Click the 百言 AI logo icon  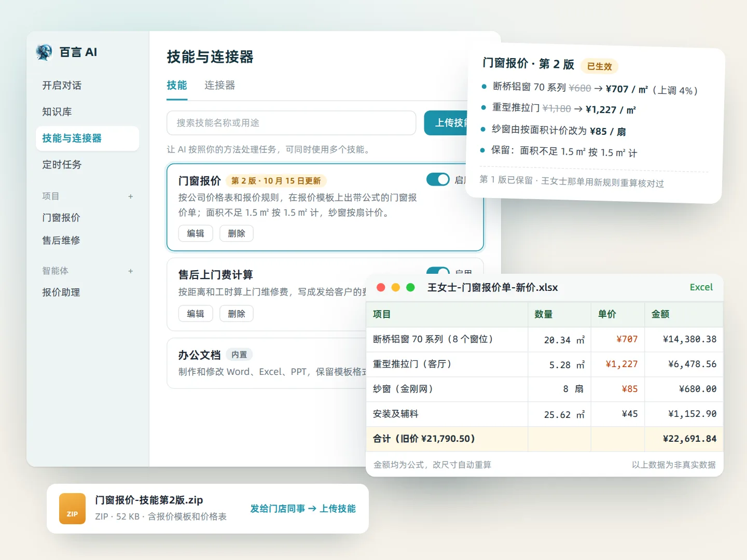[x=44, y=52]
